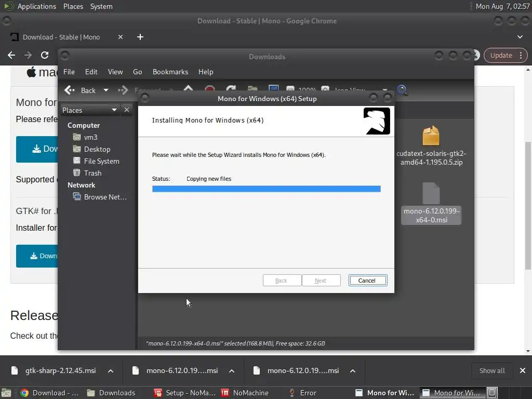Open the Help menu in Downloads window
This screenshot has height=399, width=532.
coord(206,72)
